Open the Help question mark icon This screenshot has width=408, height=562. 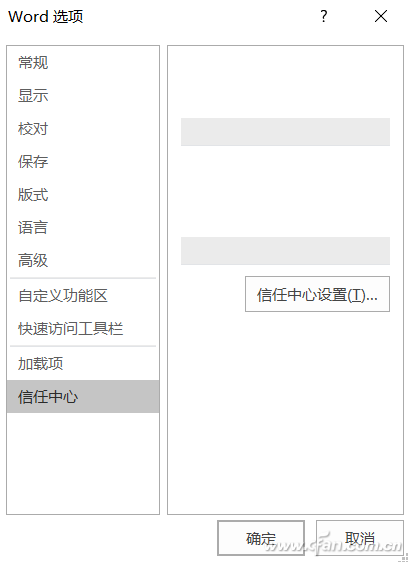click(323, 16)
